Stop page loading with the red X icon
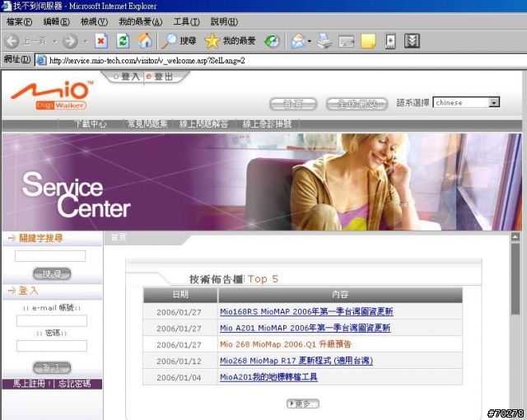The height and width of the screenshot is (420, 527). (100, 41)
